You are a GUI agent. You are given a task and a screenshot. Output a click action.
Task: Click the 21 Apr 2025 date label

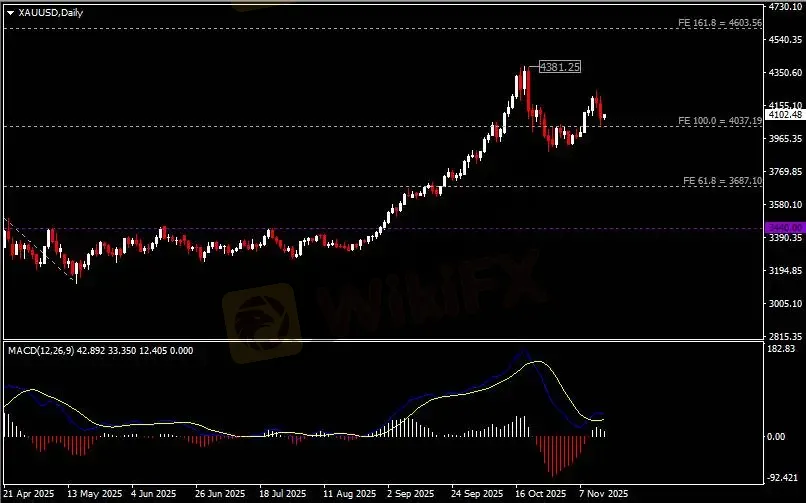(28, 494)
